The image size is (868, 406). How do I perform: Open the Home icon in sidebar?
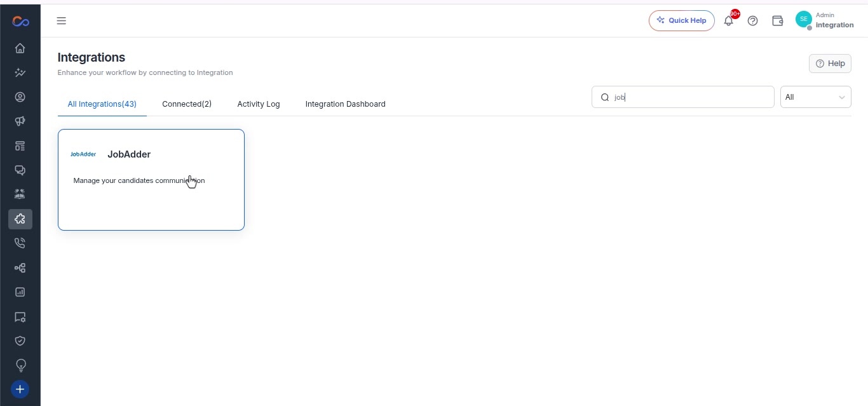(20, 48)
